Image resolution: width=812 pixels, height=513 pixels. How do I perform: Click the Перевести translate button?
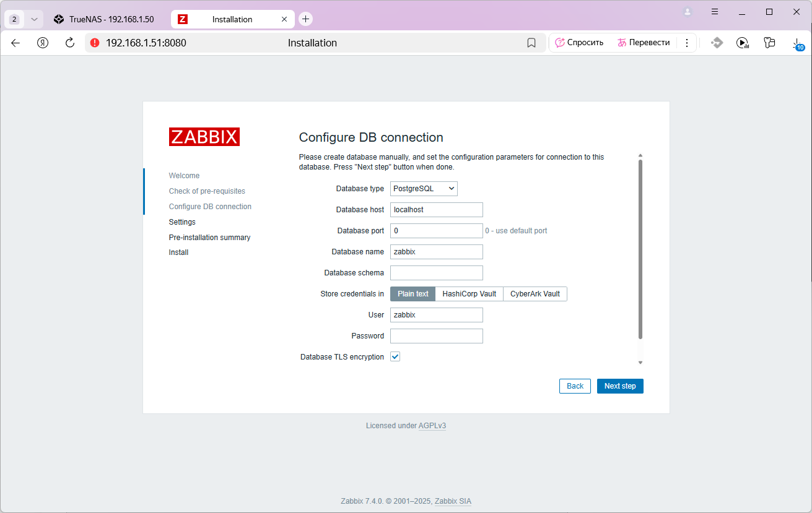(x=644, y=43)
